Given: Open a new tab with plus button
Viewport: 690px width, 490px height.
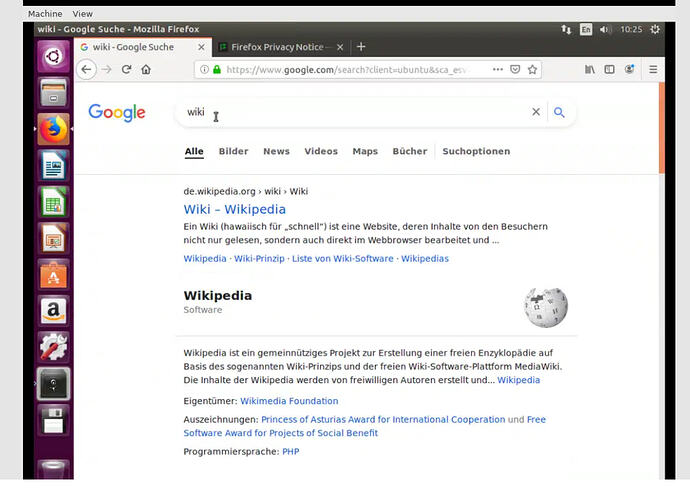Looking at the screenshot, I should click(361, 47).
